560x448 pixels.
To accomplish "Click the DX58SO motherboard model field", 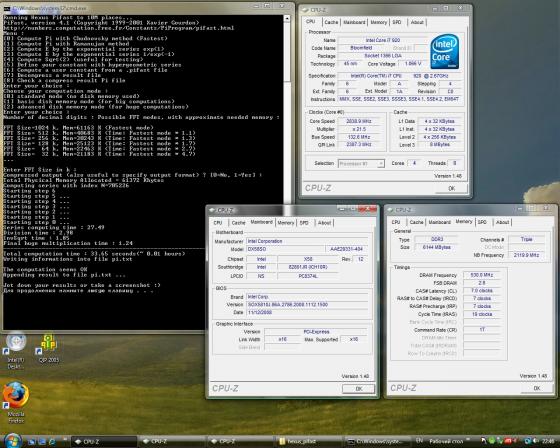I will pos(285,249).
